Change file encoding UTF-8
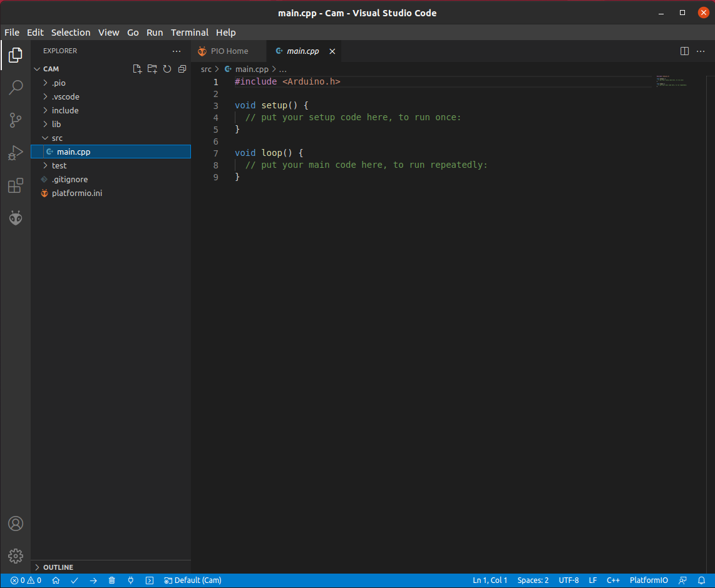 [x=568, y=580]
